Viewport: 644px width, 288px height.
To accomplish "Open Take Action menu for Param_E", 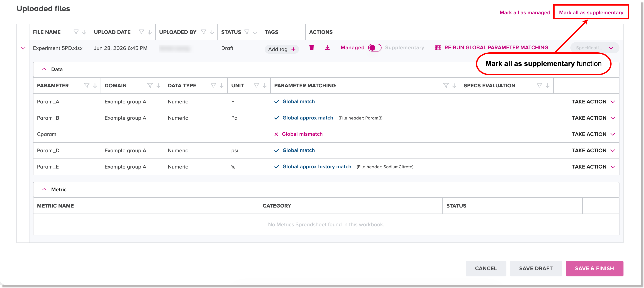I will click(x=593, y=167).
